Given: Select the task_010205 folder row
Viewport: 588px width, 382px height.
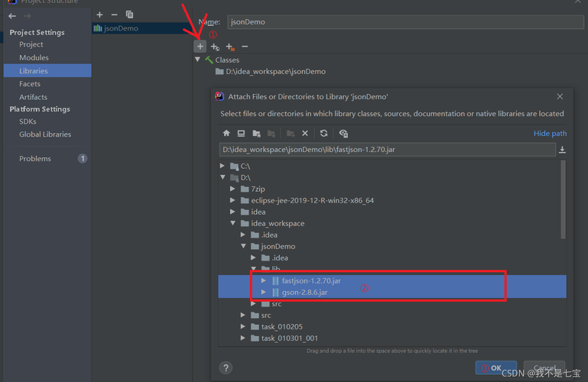Looking at the screenshot, I should (390, 326).
